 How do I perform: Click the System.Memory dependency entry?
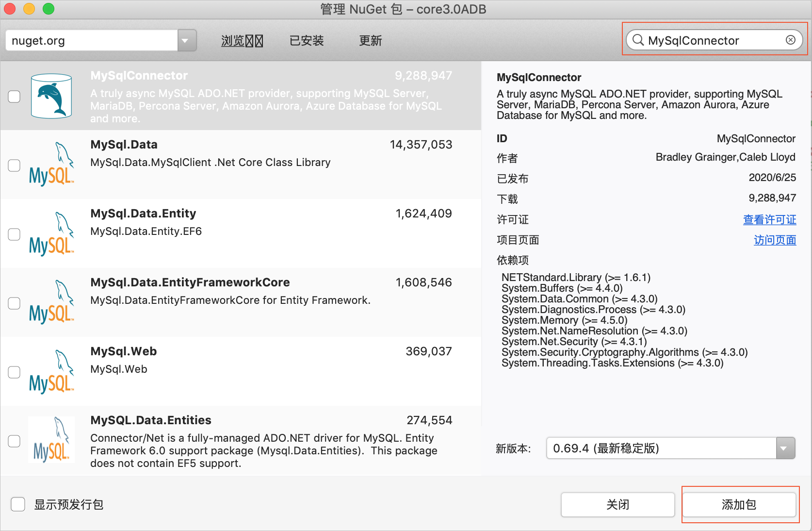pos(565,320)
